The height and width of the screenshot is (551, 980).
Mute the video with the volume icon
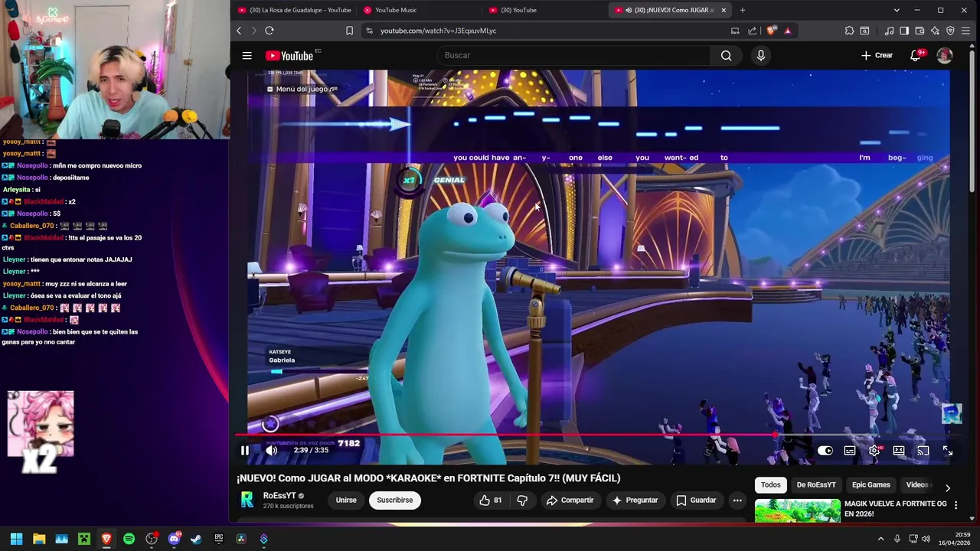[271, 451]
